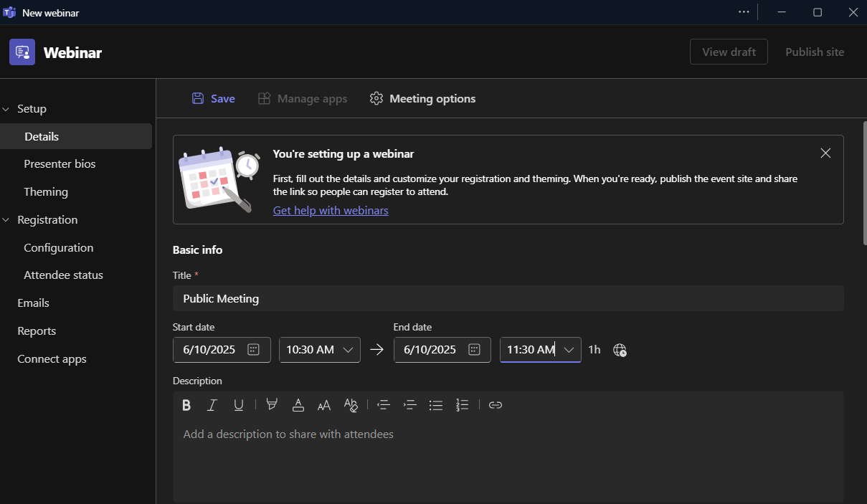Clear all formatting in the description
The width and height of the screenshot is (867, 504).
[351, 405]
